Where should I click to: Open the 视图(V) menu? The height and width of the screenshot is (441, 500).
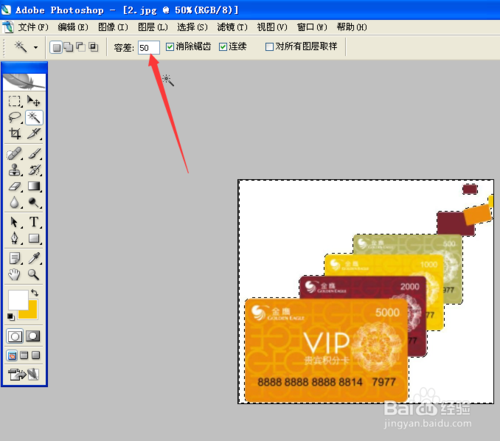272,27
